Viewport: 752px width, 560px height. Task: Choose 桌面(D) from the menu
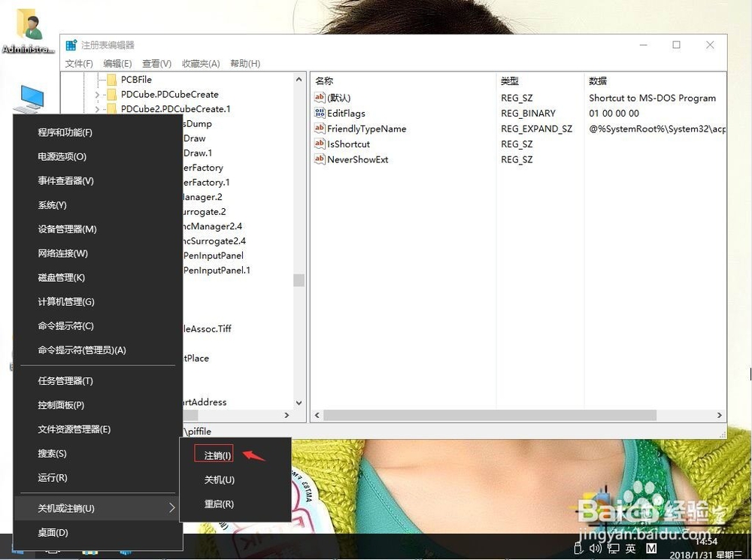pos(98,532)
